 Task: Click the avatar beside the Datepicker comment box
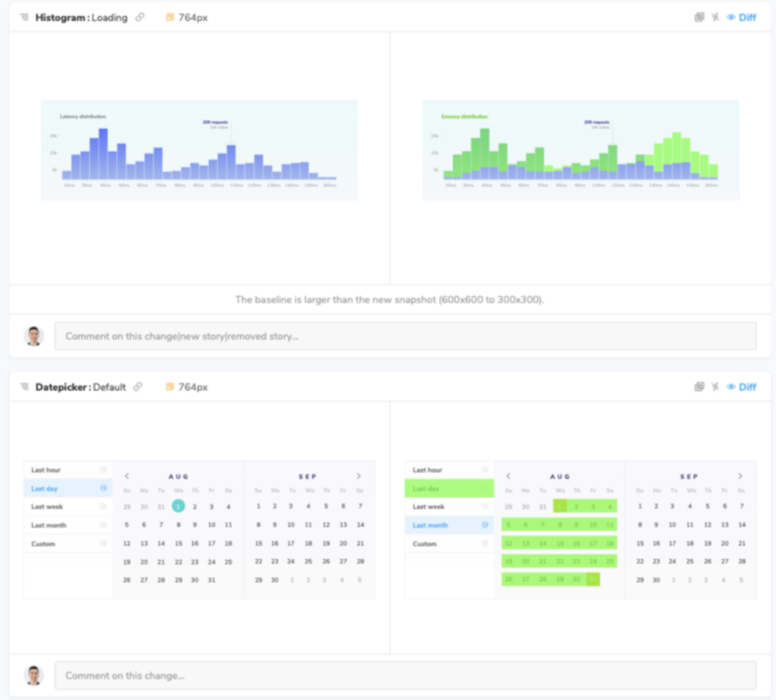(34, 675)
